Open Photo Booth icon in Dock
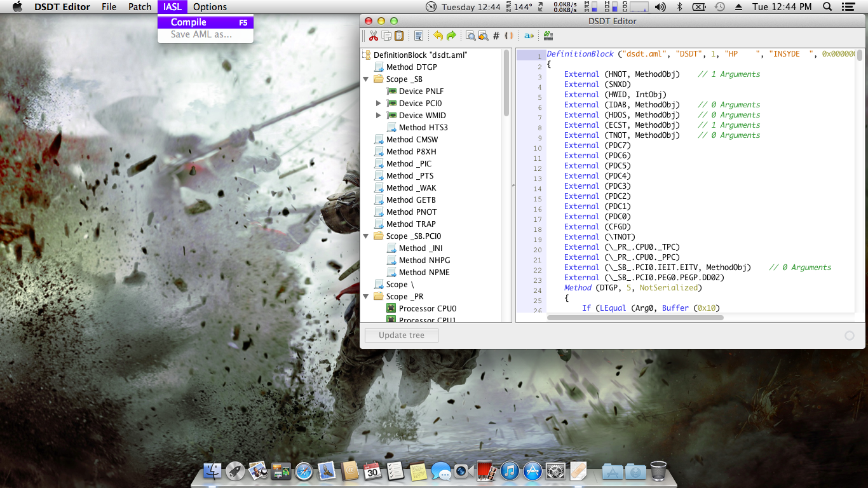The image size is (868, 488). tap(486, 471)
